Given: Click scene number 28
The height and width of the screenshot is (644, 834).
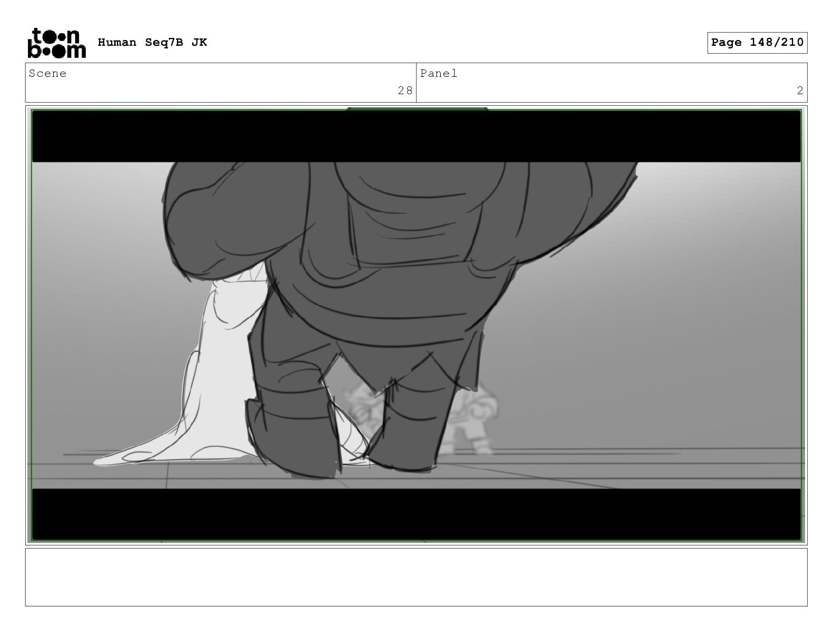Looking at the screenshot, I should pyautogui.click(x=405, y=90).
